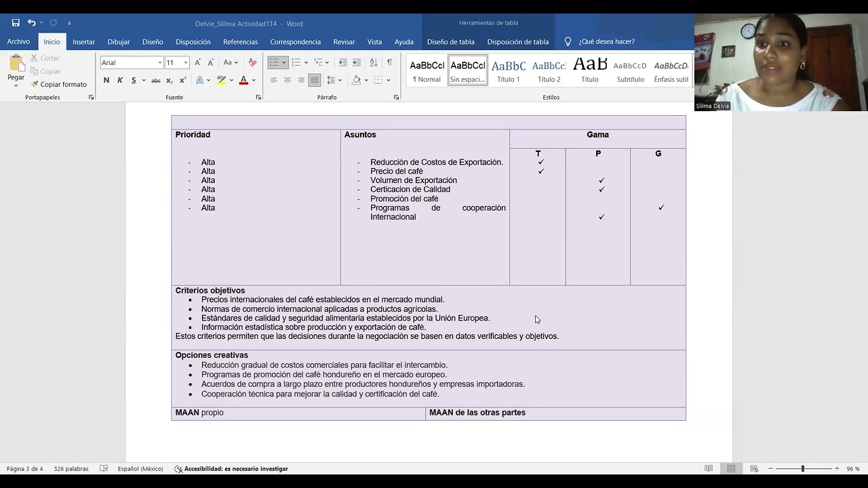Decrease paragraph indent
This screenshot has width=868, height=488.
click(342, 62)
